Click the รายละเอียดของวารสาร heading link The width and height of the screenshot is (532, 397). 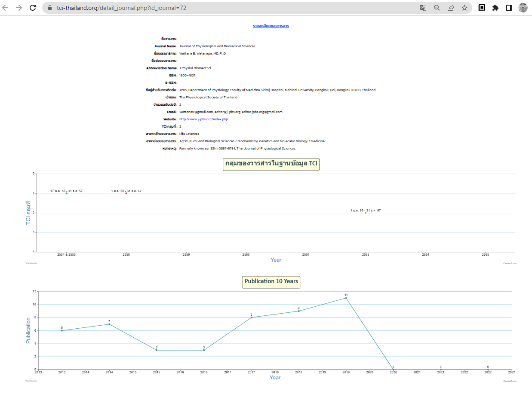point(271,26)
